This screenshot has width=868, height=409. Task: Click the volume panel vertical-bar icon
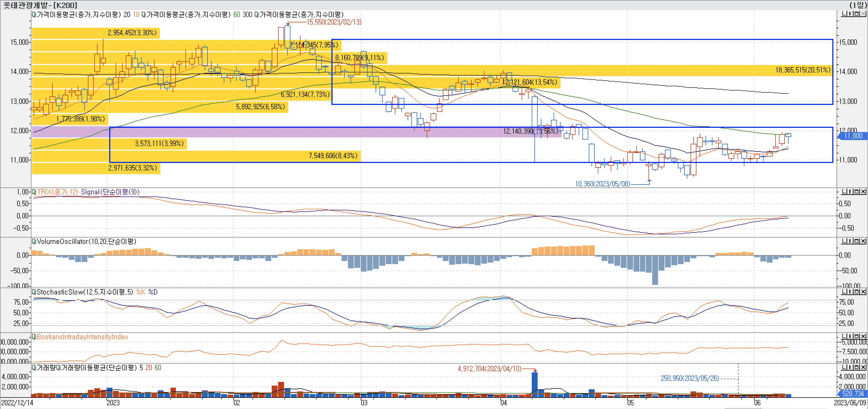(850, 367)
